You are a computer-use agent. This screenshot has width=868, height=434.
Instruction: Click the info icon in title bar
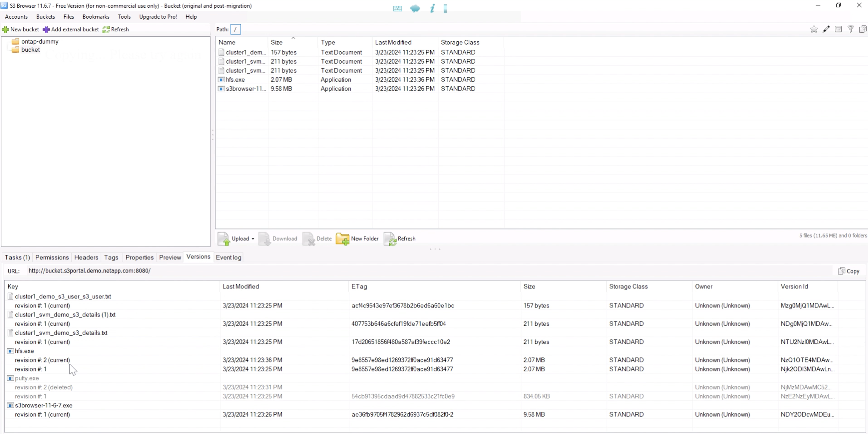(x=432, y=8)
